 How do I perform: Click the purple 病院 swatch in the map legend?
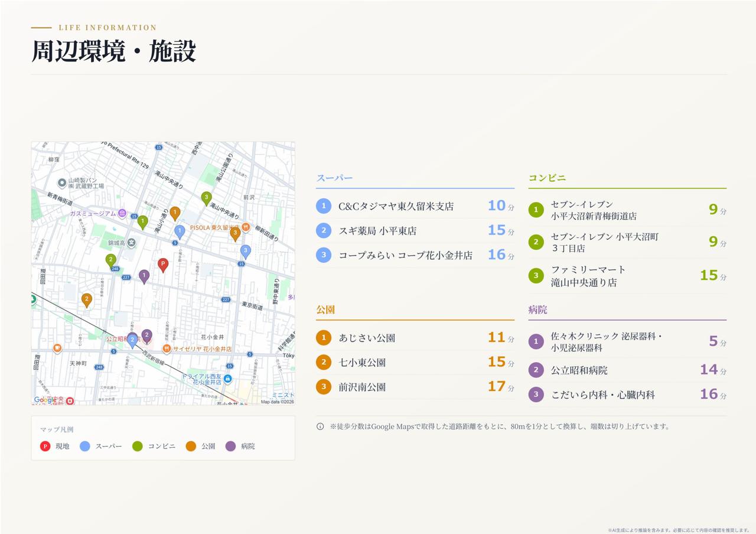point(230,446)
